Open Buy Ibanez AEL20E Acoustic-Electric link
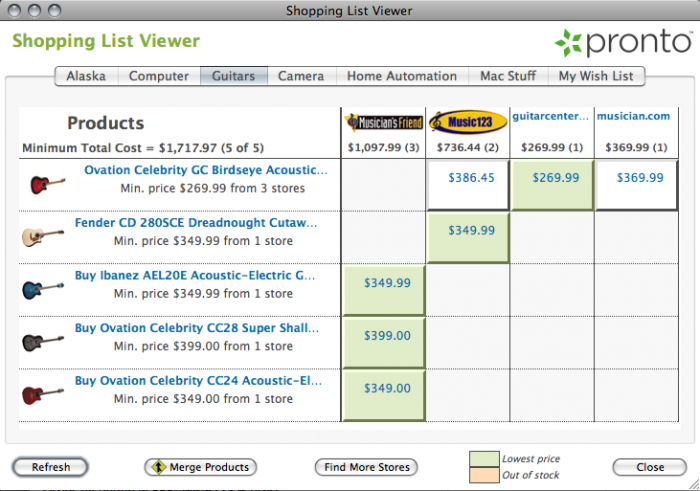Image resolution: width=700 pixels, height=491 pixels. click(195, 275)
